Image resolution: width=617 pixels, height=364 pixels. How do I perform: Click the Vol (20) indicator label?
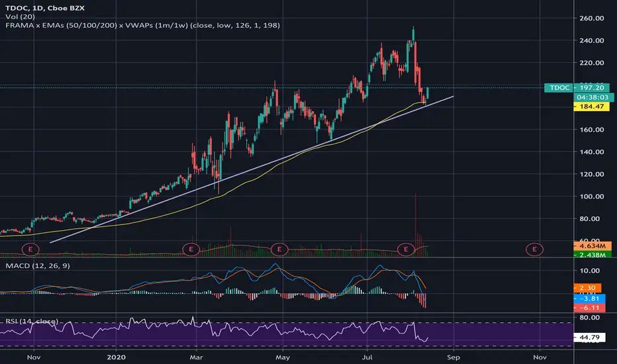coord(20,17)
